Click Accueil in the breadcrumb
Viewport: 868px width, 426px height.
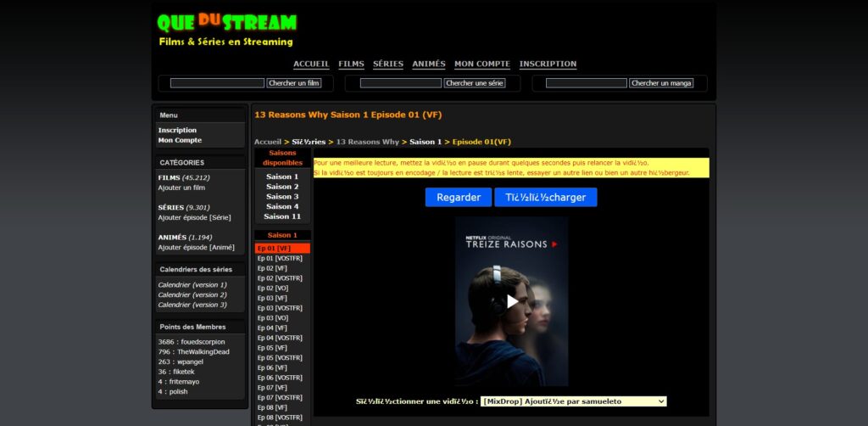268,142
